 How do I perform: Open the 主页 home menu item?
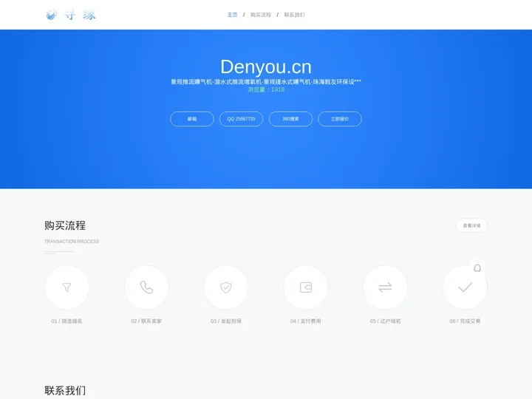point(232,15)
